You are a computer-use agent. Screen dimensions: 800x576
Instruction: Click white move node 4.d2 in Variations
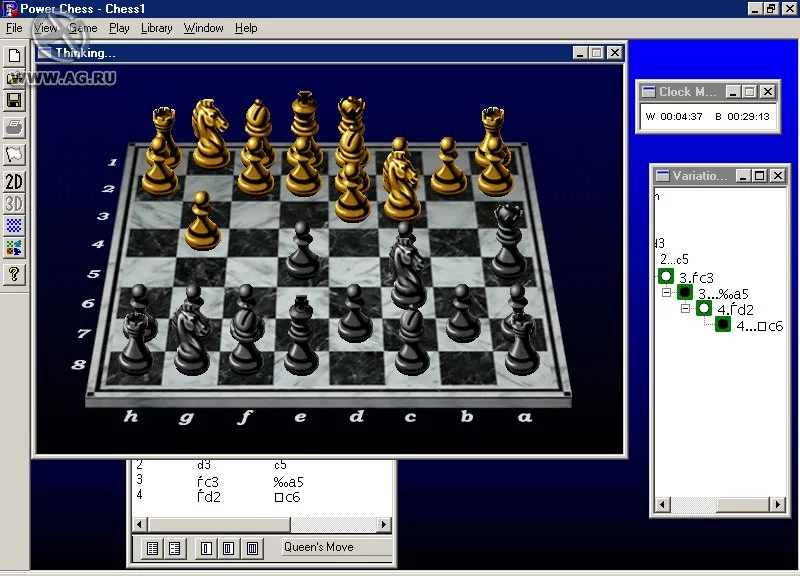[704, 308]
